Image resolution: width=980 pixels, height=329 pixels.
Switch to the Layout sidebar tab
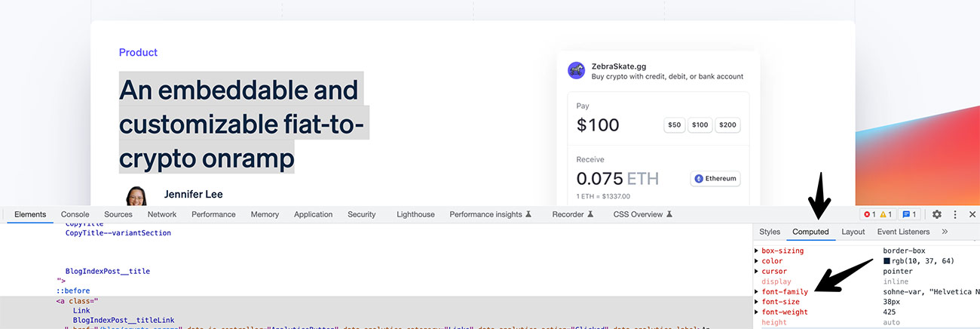pyautogui.click(x=853, y=232)
